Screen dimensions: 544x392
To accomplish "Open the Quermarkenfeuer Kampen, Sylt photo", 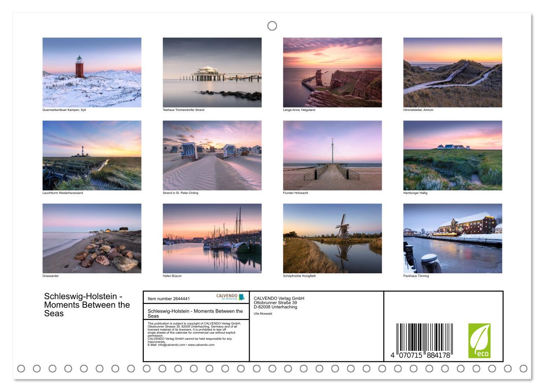I will [92, 73].
